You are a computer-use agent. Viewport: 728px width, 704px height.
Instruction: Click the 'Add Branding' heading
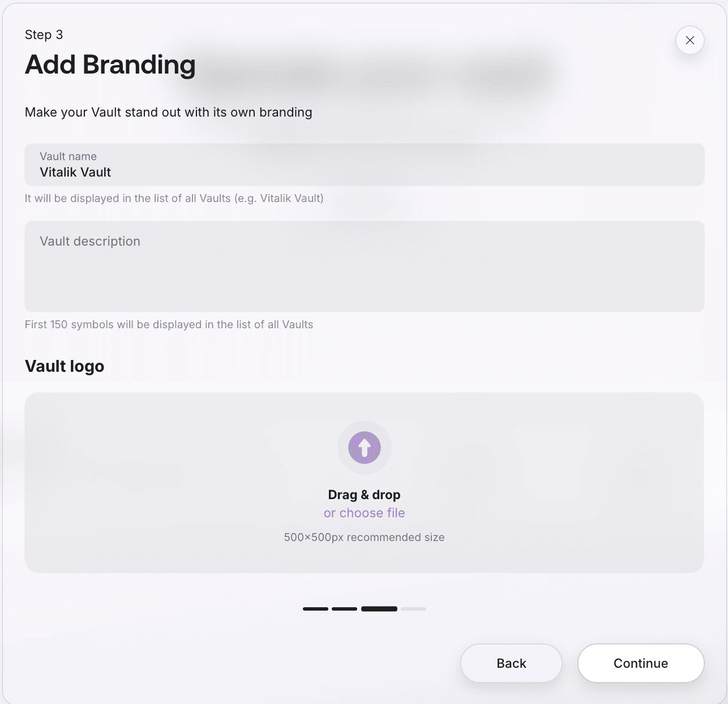coord(110,65)
